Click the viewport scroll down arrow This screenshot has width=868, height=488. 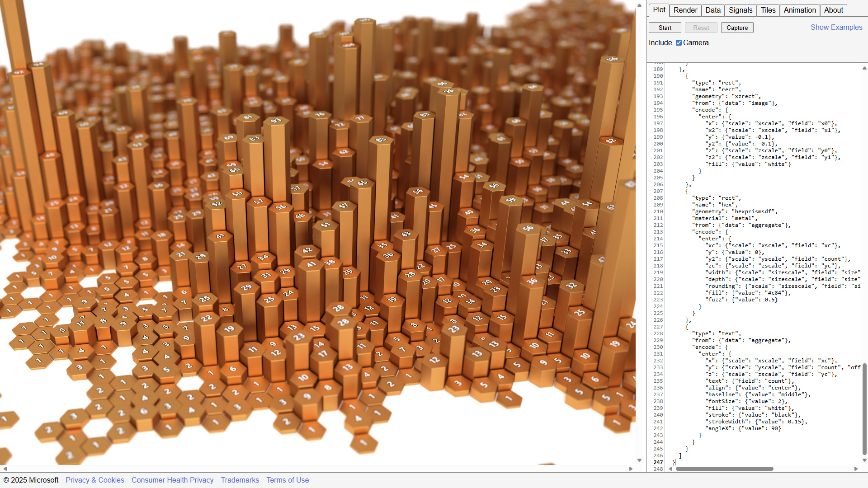pos(639,460)
